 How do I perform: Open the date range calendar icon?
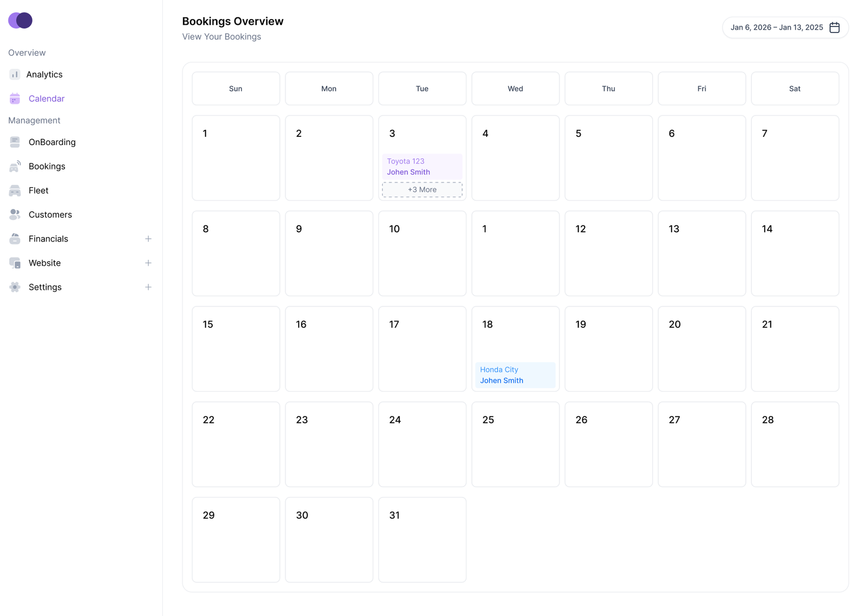coord(834,28)
